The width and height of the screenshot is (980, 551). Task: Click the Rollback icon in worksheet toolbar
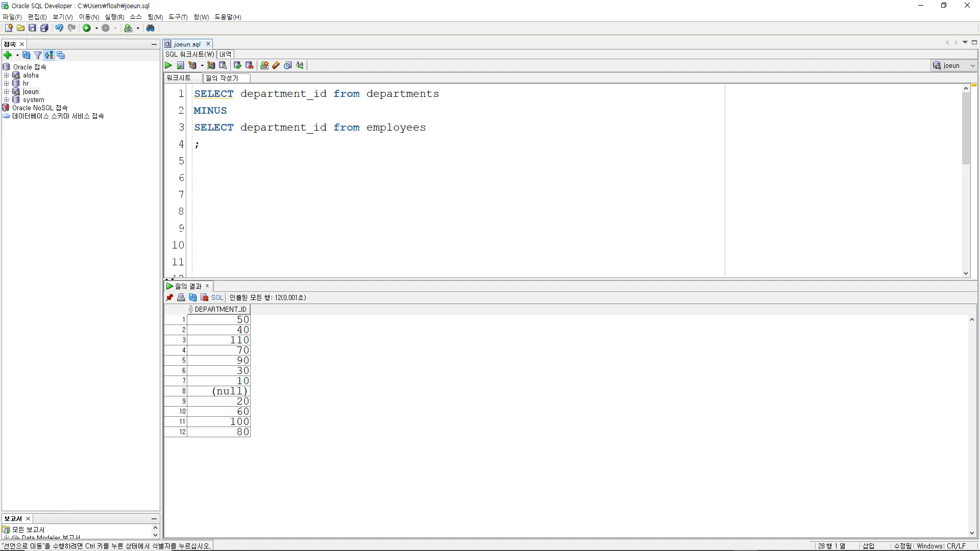click(249, 65)
